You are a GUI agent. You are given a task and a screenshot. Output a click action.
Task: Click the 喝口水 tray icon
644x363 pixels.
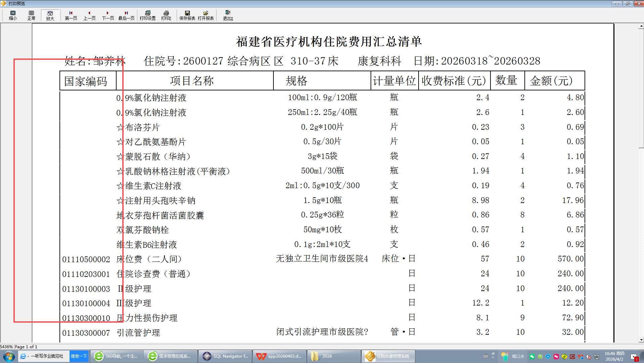[x=512, y=356]
